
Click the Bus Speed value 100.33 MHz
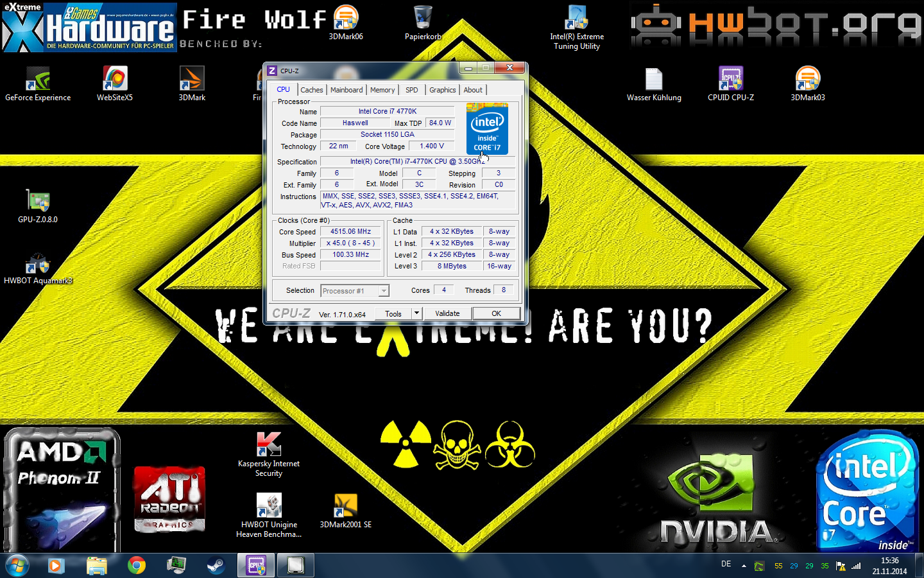coord(350,254)
